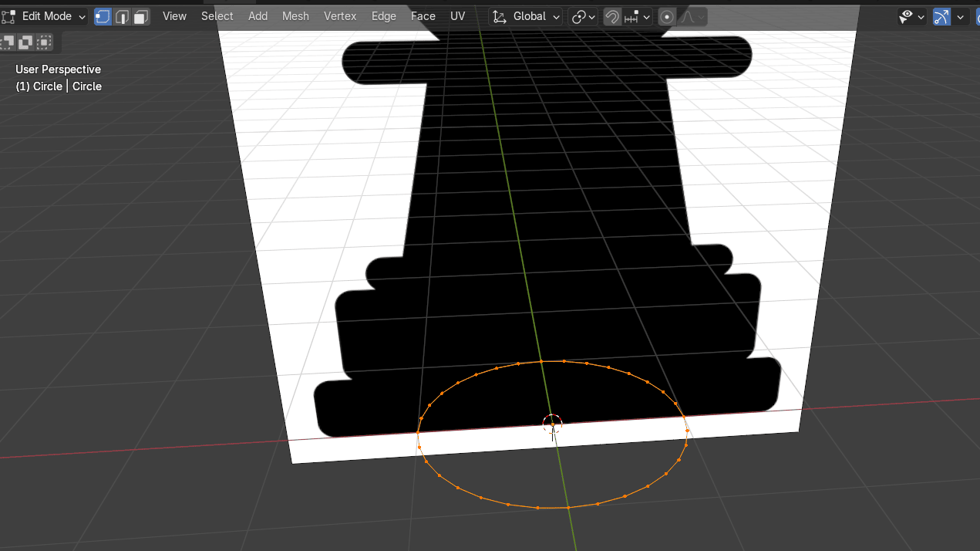980x551 pixels.
Task: Click the extend selection mode icon below Edit Mode
Action: [x=25, y=42]
